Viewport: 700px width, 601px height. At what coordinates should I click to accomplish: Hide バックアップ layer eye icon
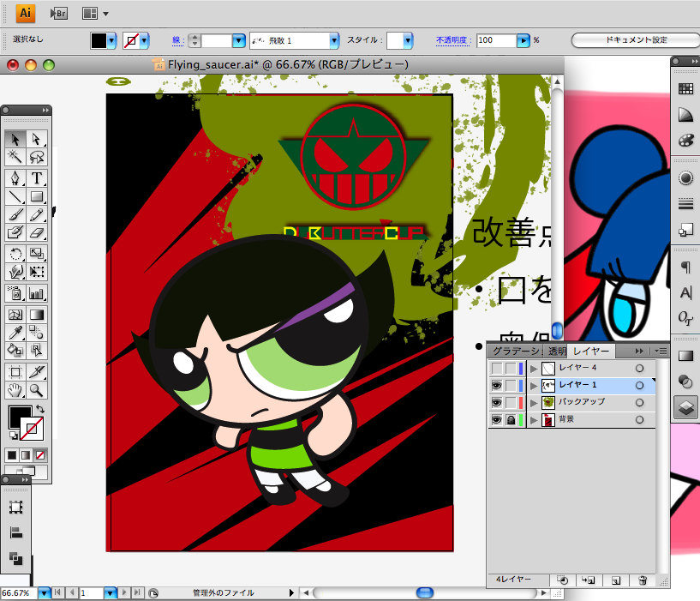click(x=496, y=403)
